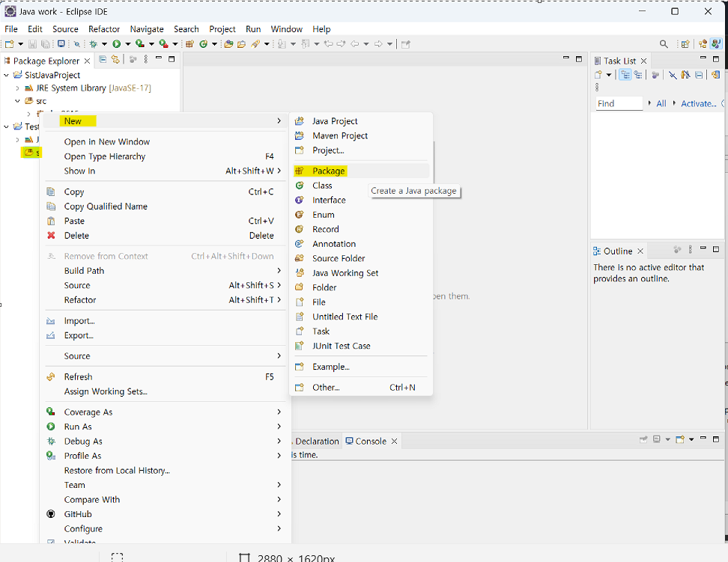Select Class from the New submenu
This screenshot has height=562, width=728.
pyautogui.click(x=361, y=185)
